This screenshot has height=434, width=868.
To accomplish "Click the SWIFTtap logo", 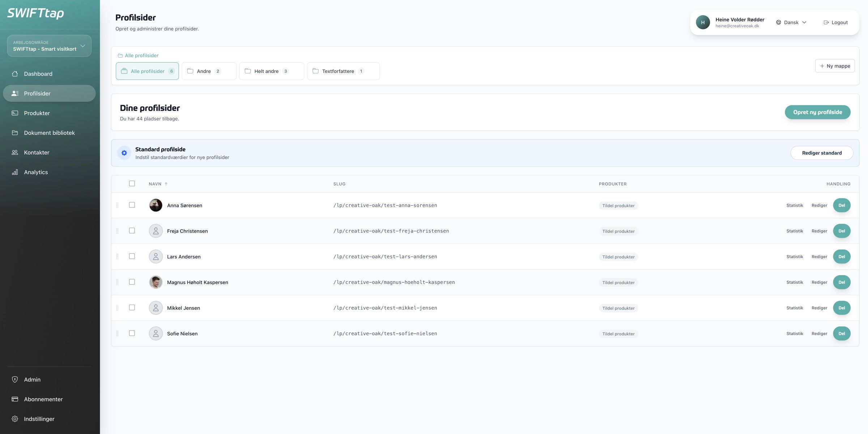I will pos(35,13).
